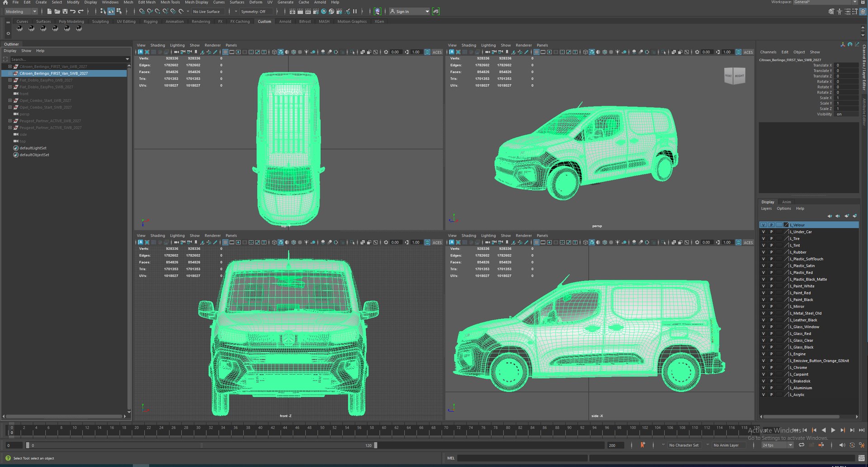Click the Translate X value field
Image resolution: width=868 pixels, height=467 pixels.
[846, 65]
